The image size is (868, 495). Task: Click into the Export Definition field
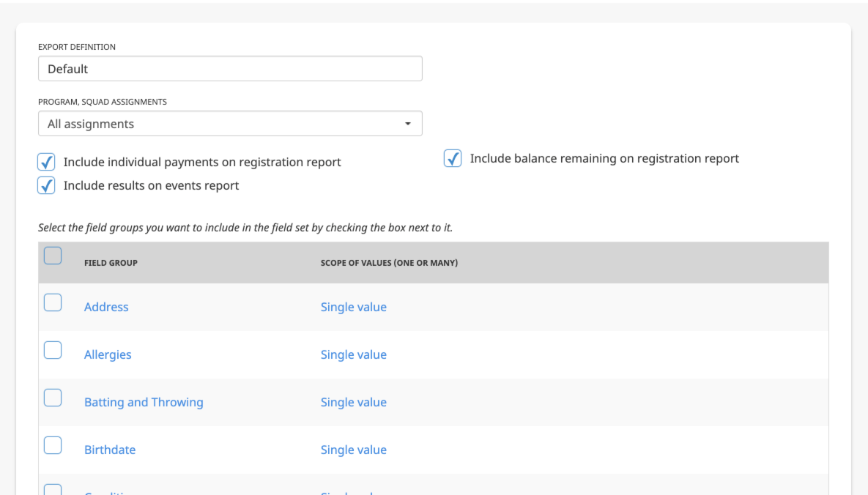(x=230, y=69)
